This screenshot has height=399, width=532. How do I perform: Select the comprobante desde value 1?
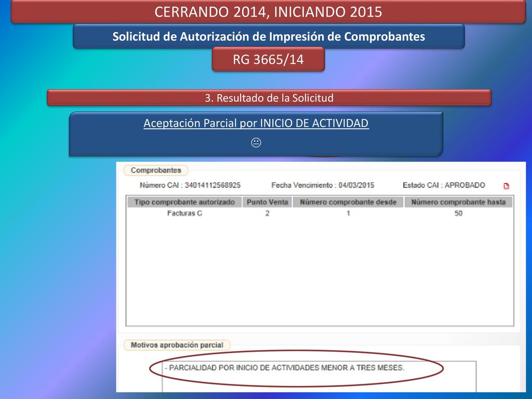[348, 214]
